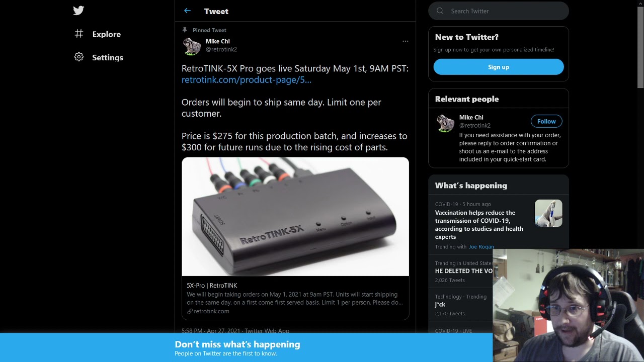Select the Explore menu item

pos(107,34)
